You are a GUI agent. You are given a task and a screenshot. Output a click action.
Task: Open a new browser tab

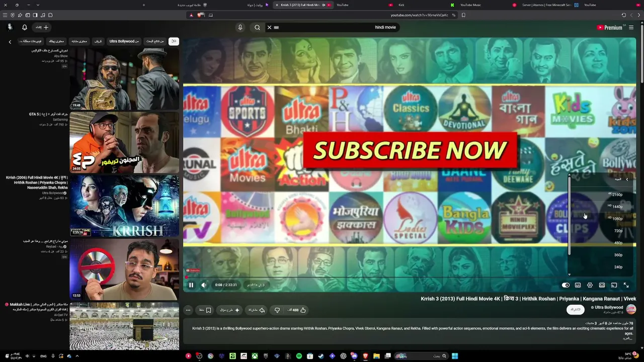pyautogui.click(x=143, y=5)
